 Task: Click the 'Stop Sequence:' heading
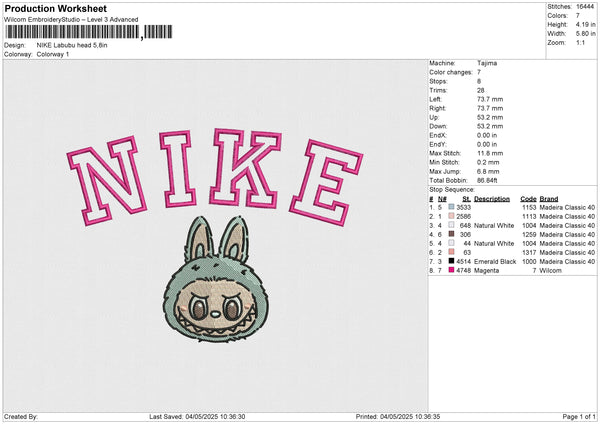click(452, 189)
